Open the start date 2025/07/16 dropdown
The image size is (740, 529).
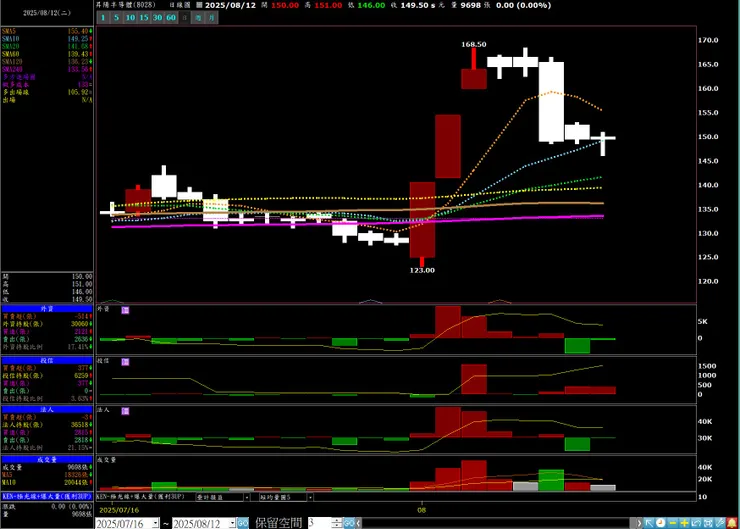click(x=156, y=523)
